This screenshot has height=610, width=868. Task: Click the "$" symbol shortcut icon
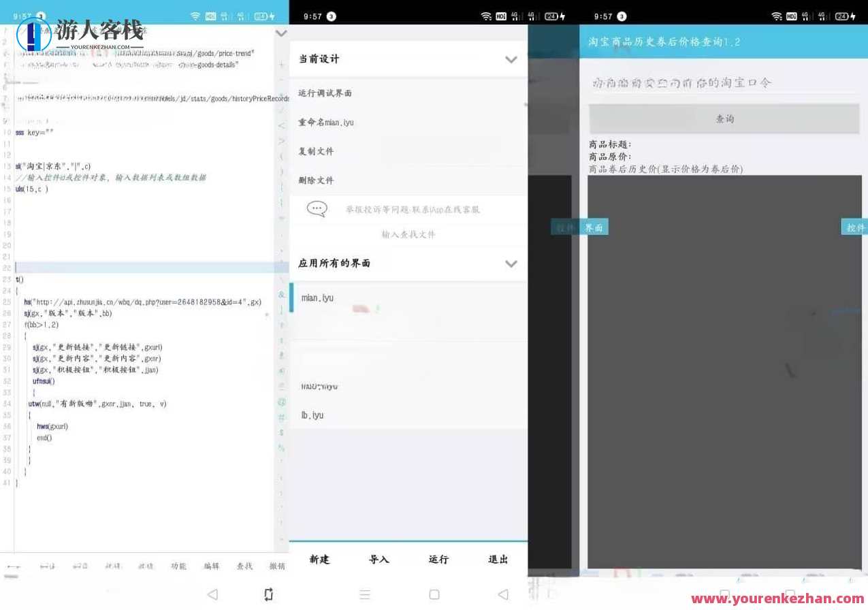[282, 430]
